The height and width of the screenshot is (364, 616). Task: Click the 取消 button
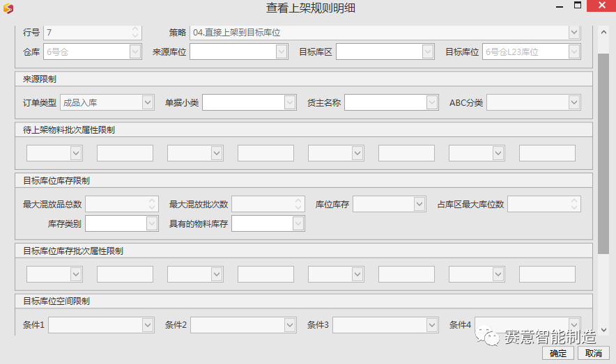[x=593, y=354]
